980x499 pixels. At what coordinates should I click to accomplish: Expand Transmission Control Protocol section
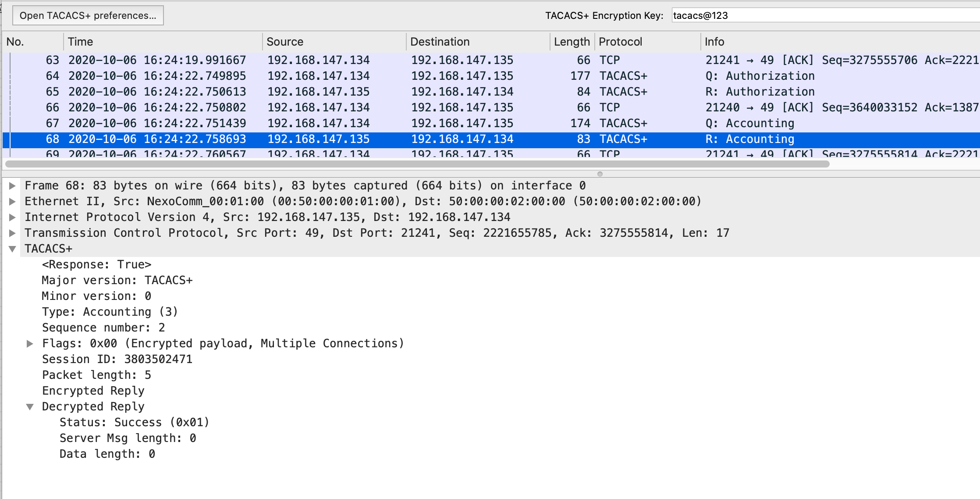tap(12, 233)
